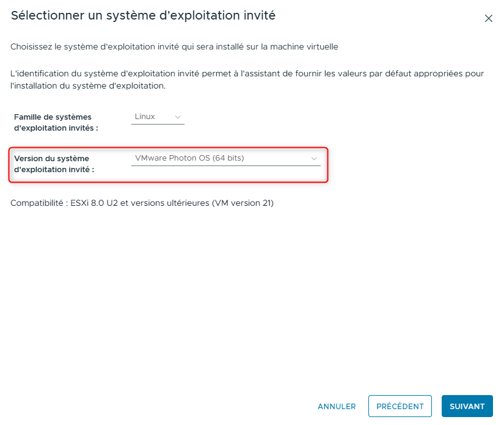Image resolution: width=504 pixels, height=425 pixels.
Task: Open the version du système d'exploitation selector
Action: tap(226, 158)
